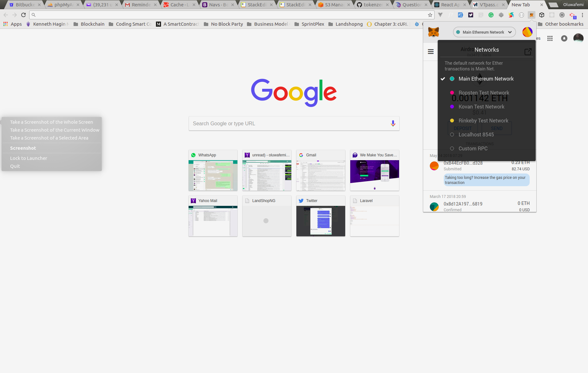The image size is (588, 373).
Task: Open the No Block Party bookmarks folder
Action: point(223,24)
